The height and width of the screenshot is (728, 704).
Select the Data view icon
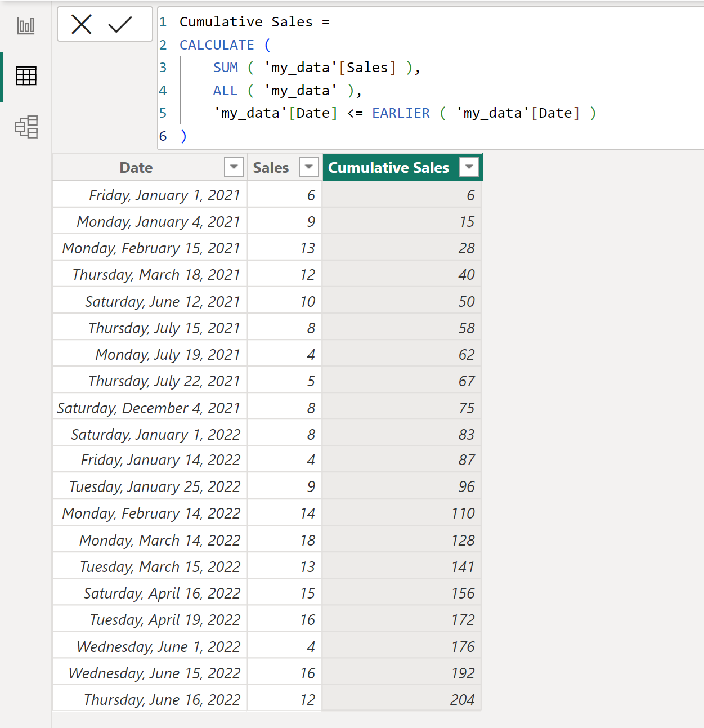pos(25,76)
